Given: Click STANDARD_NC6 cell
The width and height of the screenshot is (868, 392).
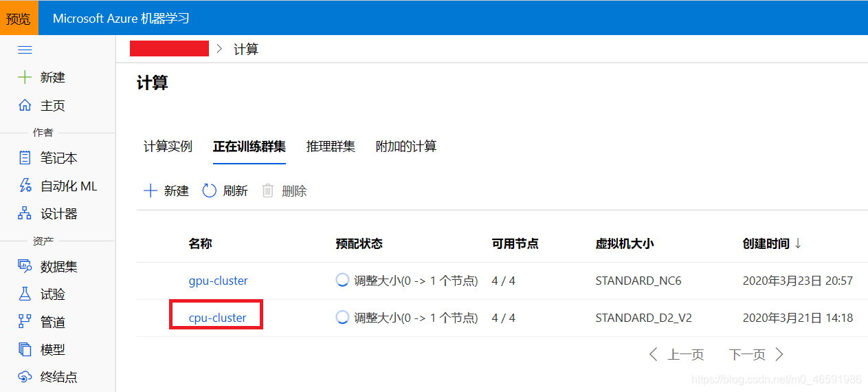Looking at the screenshot, I should click(638, 281).
